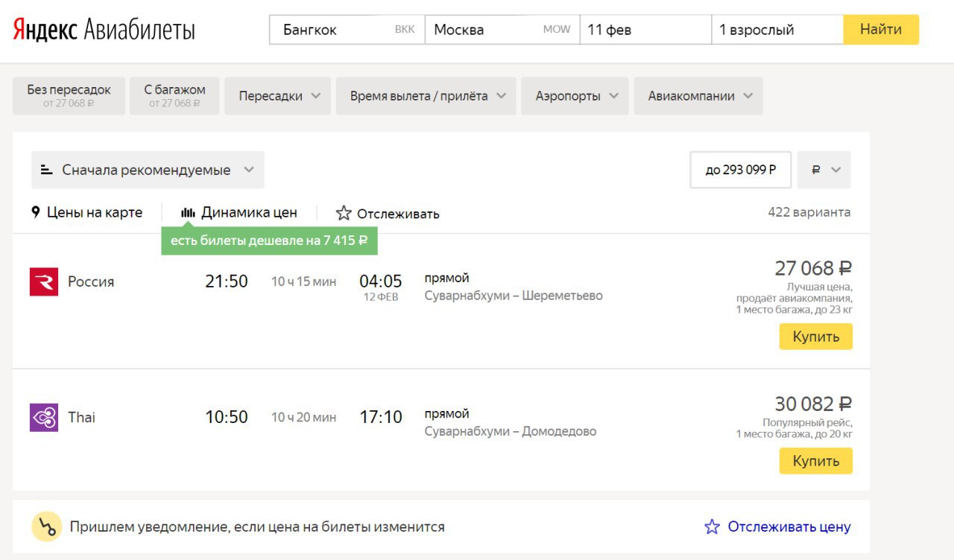Click the Rossiya airline logo icon
This screenshot has width=954, height=560.
pos(44,282)
